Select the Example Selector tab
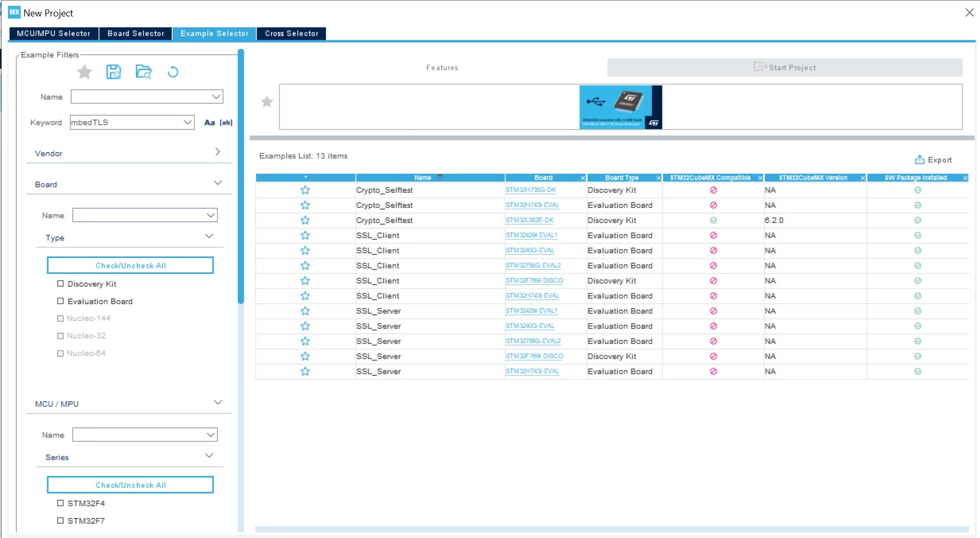980x538 pixels. tap(215, 33)
